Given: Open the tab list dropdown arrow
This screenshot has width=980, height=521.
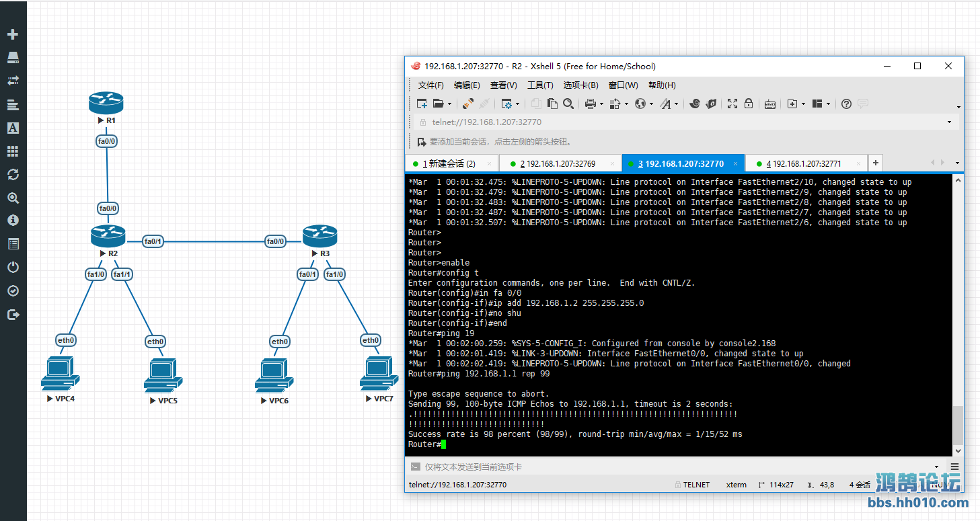Looking at the screenshot, I should point(957,163).
